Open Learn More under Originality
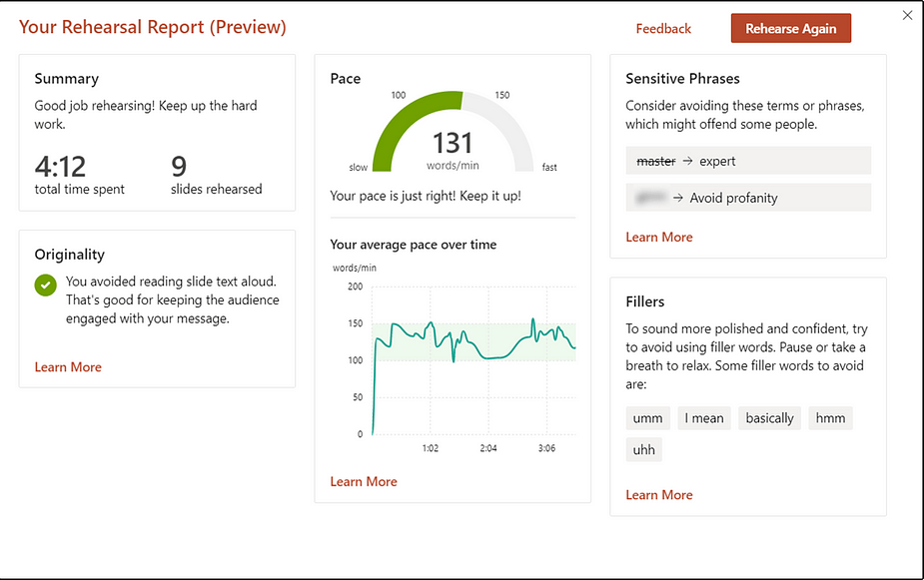The image size is (924, 580). [x=68, y=367]
